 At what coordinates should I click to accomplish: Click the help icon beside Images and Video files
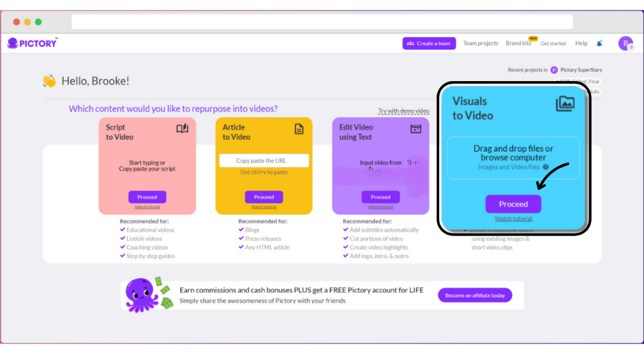[x=545, y=167]
